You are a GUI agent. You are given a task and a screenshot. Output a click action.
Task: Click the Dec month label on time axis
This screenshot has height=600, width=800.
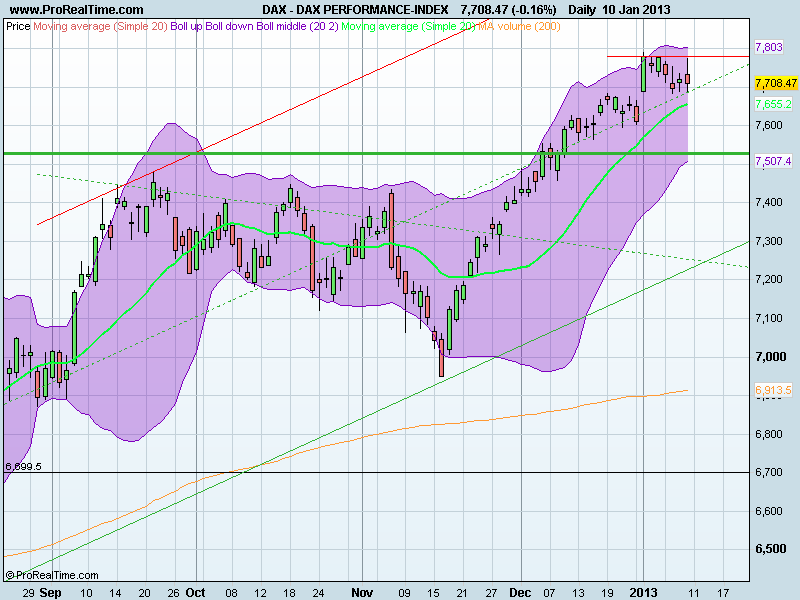tap(520, 593)
